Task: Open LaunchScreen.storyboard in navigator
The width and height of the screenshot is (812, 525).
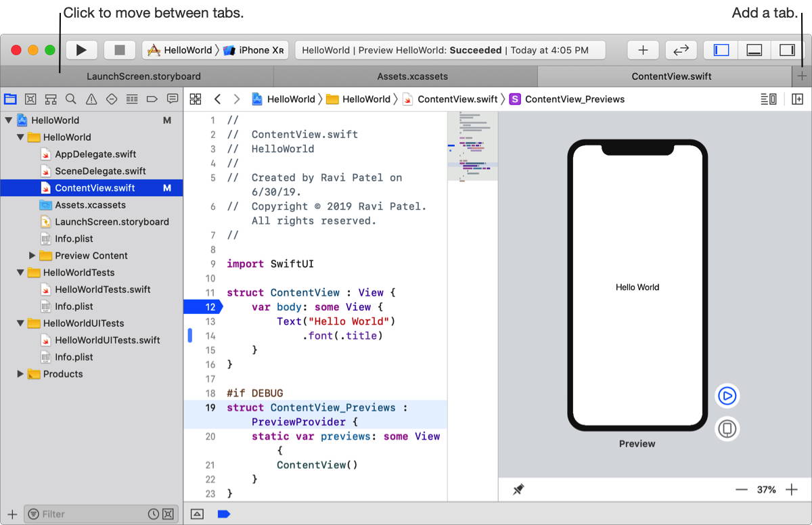Action: pyautogui.click(x=91, y=222)
